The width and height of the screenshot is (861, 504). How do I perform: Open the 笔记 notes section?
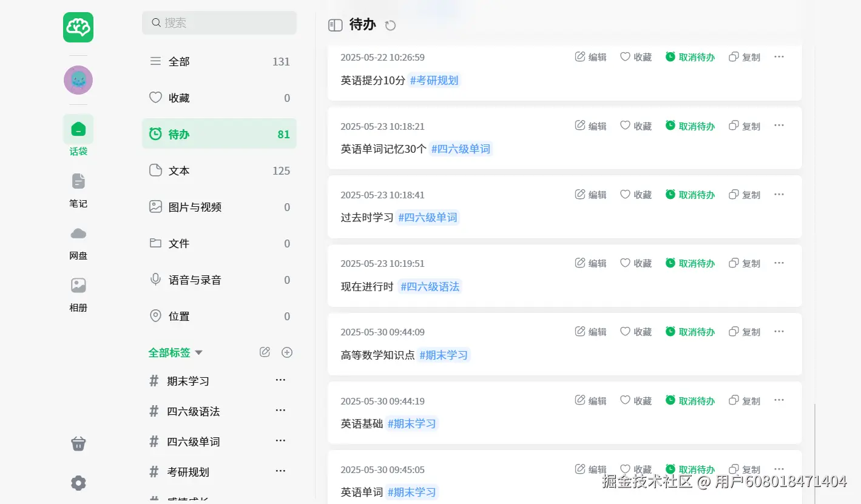pyautogui.click(x=78, y=189)
